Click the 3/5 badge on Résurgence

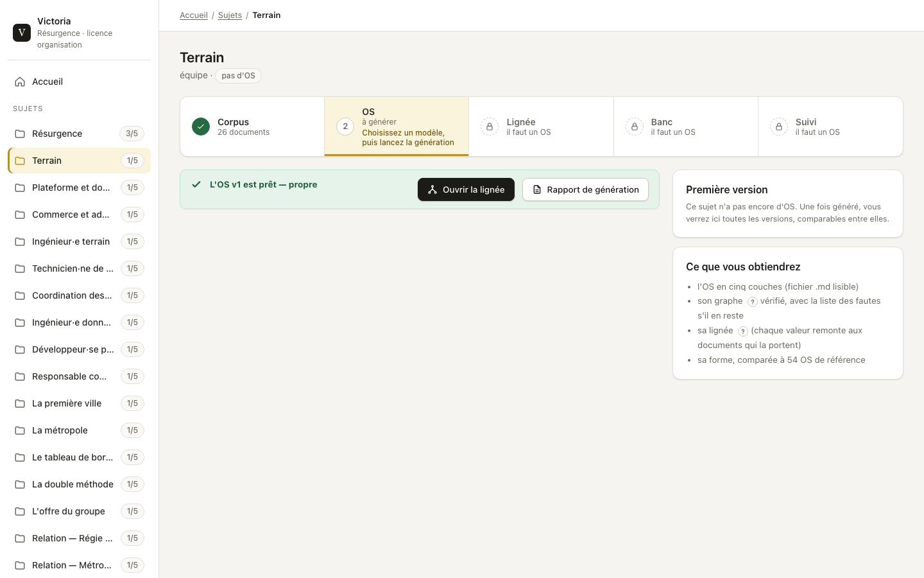[132, 134]
